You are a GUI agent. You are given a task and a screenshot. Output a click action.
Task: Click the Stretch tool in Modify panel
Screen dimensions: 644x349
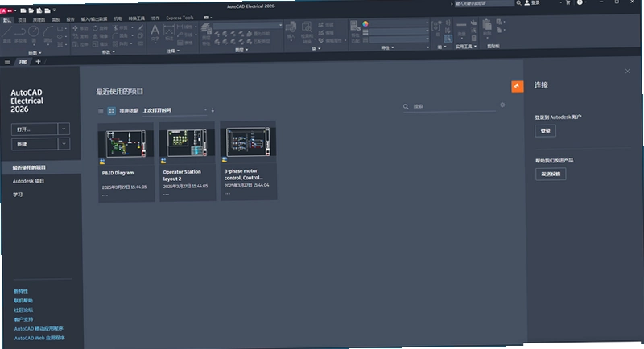click(x=80, y=44)
